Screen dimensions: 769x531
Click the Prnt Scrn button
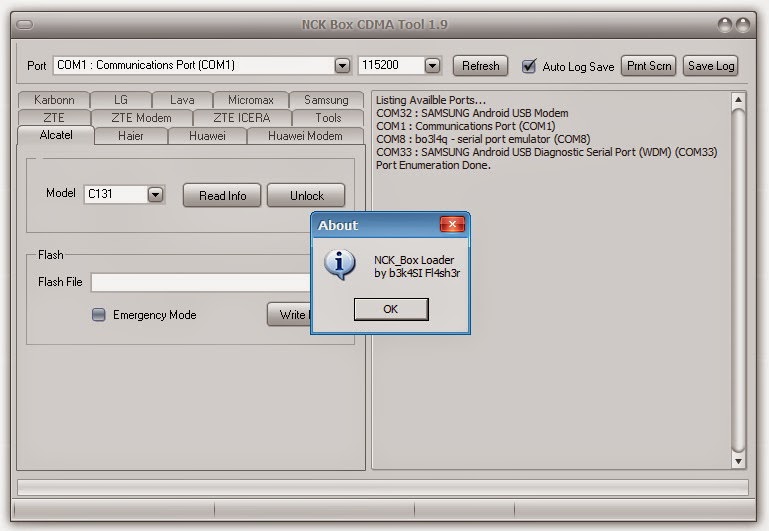click(649, 66)
